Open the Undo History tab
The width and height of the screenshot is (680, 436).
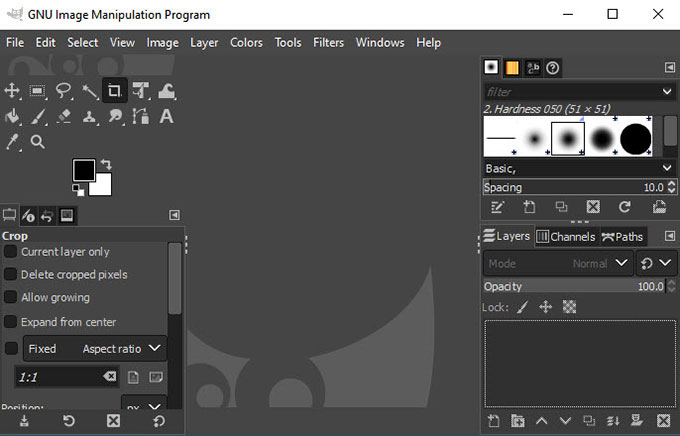[x=47, y=216]
